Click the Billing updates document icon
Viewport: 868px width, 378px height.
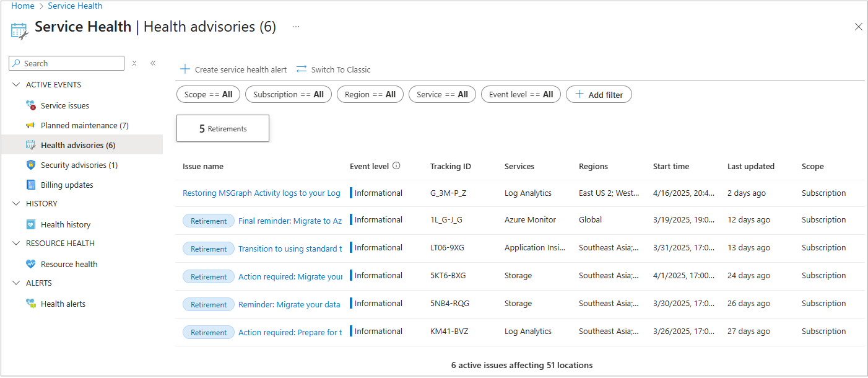point(31,185)
